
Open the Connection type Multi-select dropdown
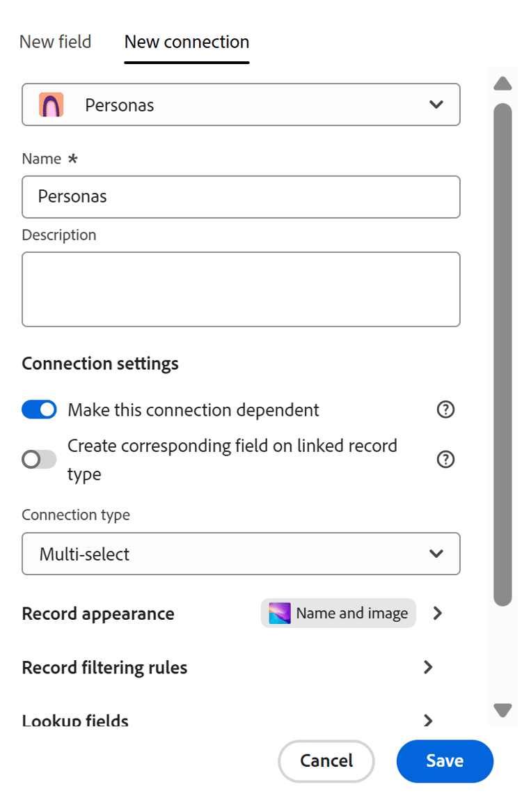tap(241, 554)
